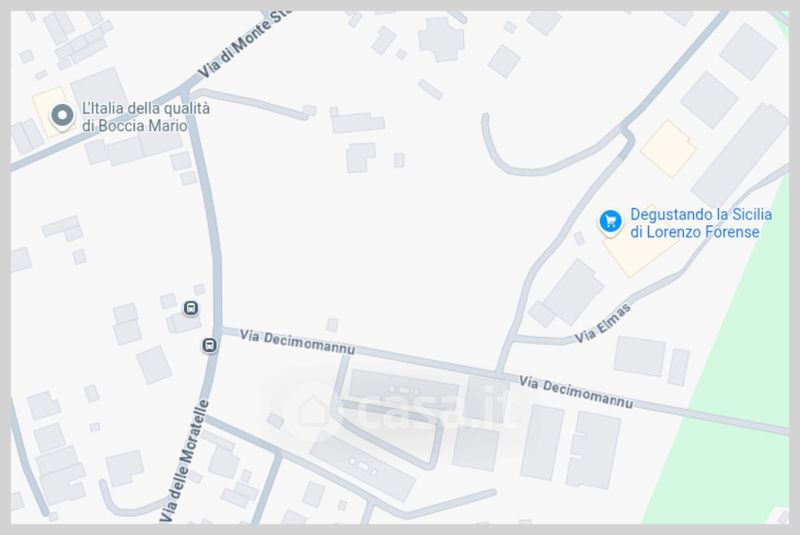800x535 pixels.
Task: Select the blue shopping cart map marker
Action: pos(611,223)
